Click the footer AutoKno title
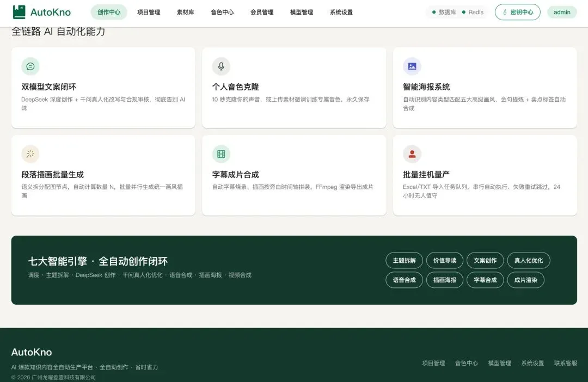This screenshot has width=588, height=382. tap(32, 352)
